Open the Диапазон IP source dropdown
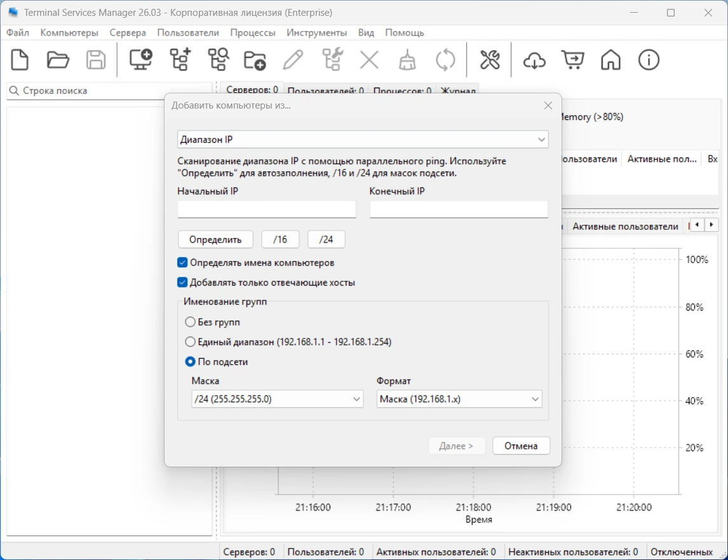 click(x=363, y=139)
